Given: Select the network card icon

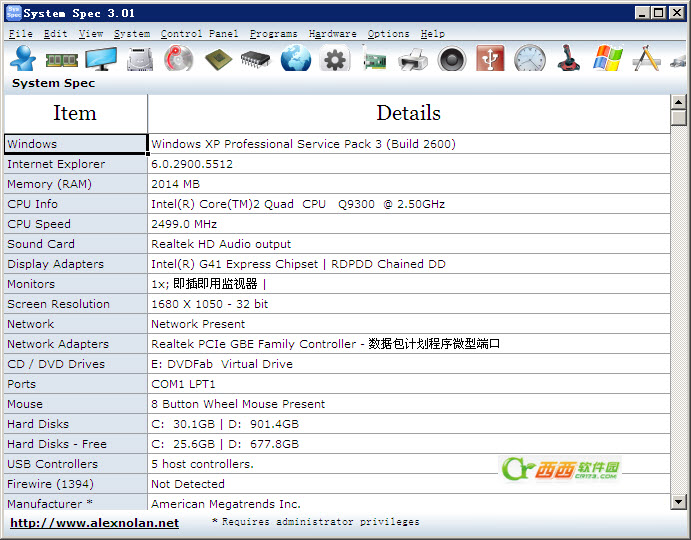Looking at the screenshot, I should pyautogui.click(x=374, y=59).
